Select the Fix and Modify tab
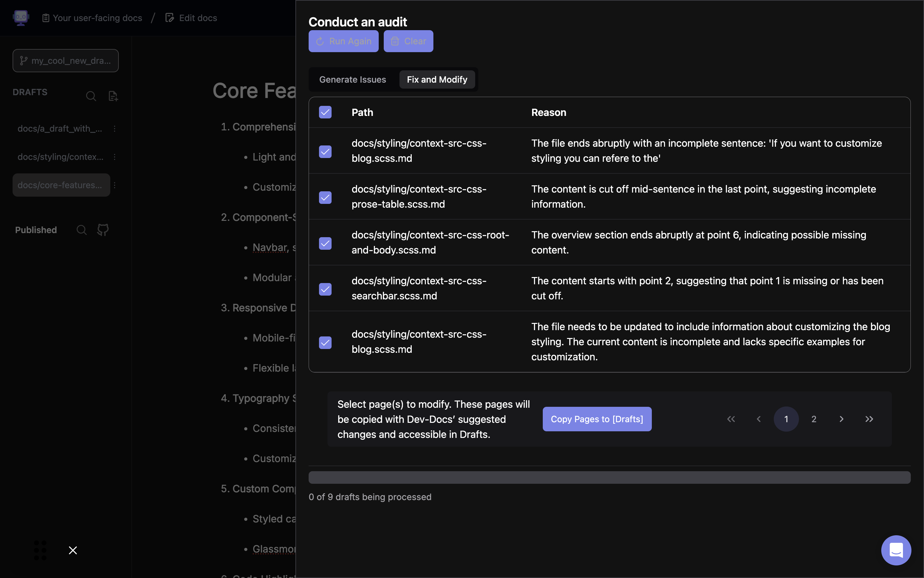 click(x=437, y=79)
